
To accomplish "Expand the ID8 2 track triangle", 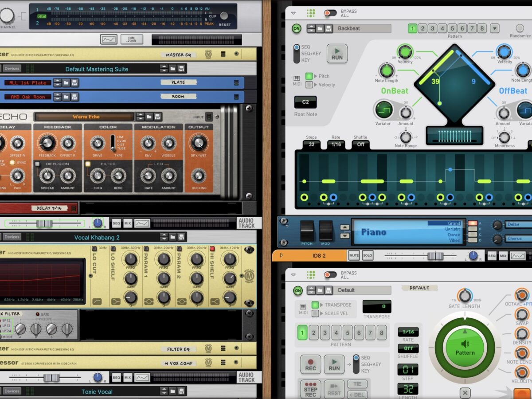I will point(281,256).
